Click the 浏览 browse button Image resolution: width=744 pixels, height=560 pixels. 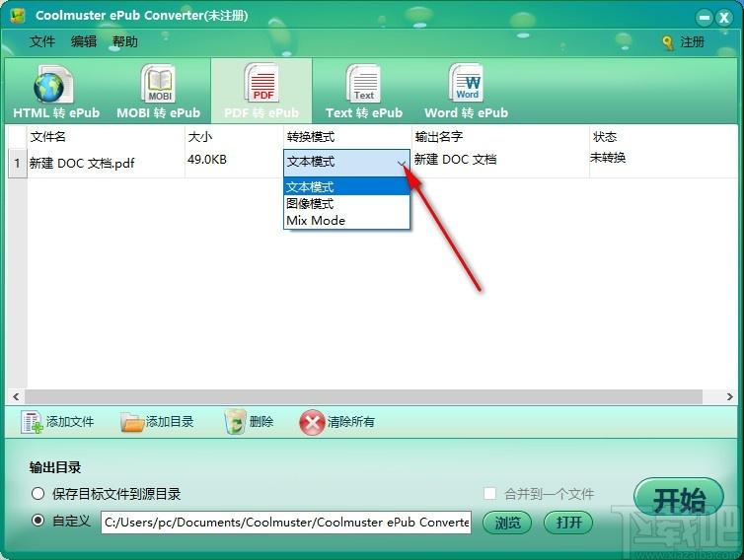pyautogui.click(x=507, y=523)
